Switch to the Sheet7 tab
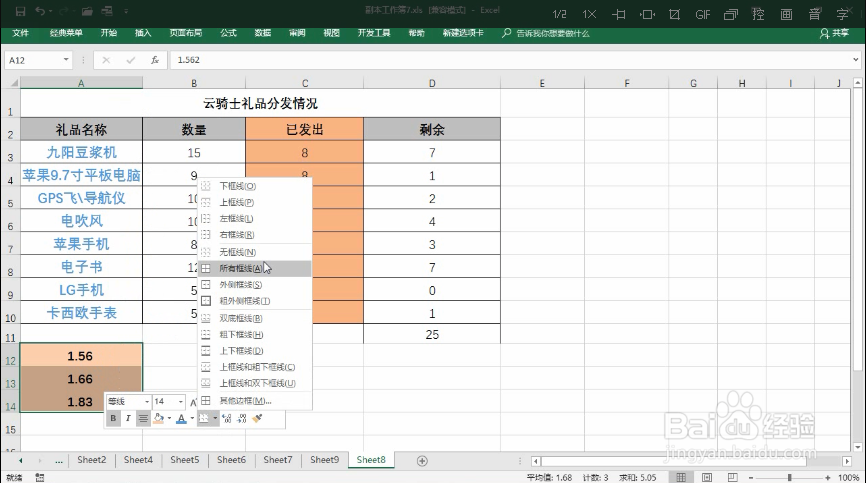 pos(278,460)
